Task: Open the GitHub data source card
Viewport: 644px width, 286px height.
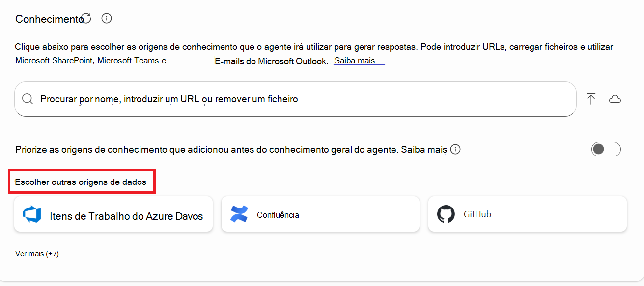Action: point(527,213)
